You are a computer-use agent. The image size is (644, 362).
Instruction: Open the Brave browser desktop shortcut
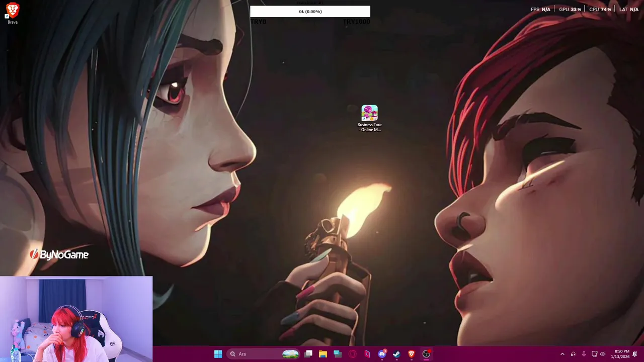(x=12, y=13)
